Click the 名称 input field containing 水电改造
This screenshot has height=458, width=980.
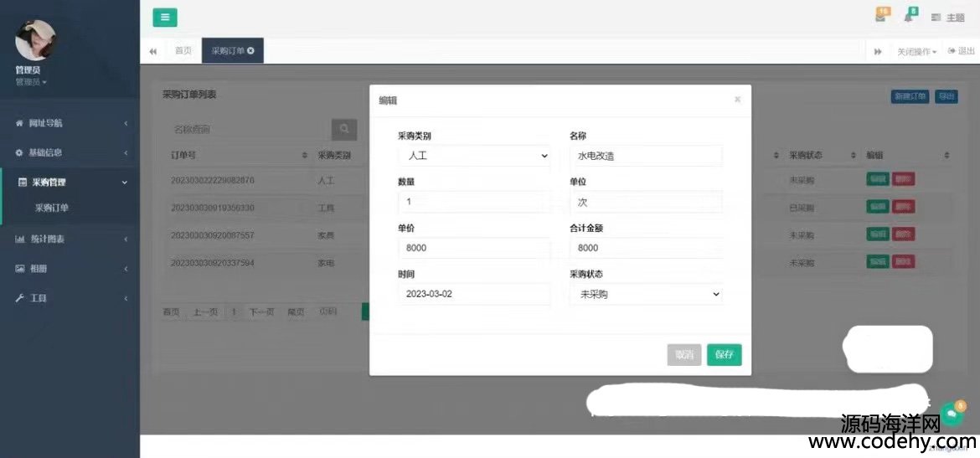[x=645, y=156]
